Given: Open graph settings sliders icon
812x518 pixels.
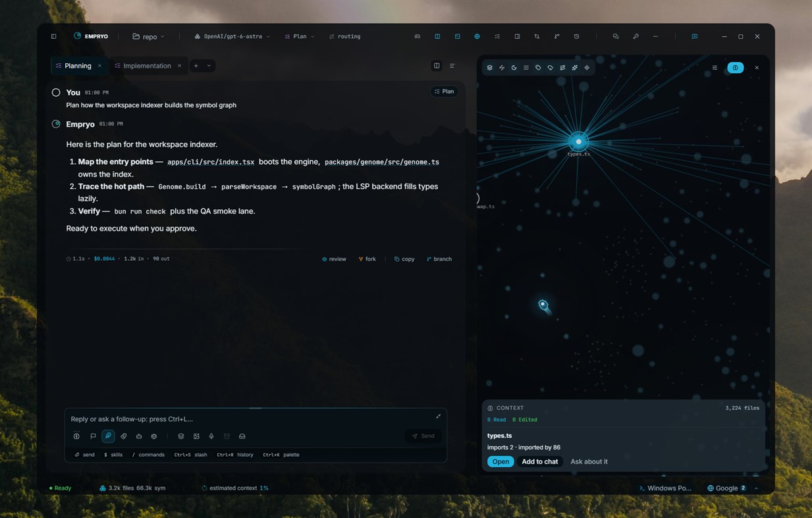Looking at the screenshot, I should (x=715, y=68).
